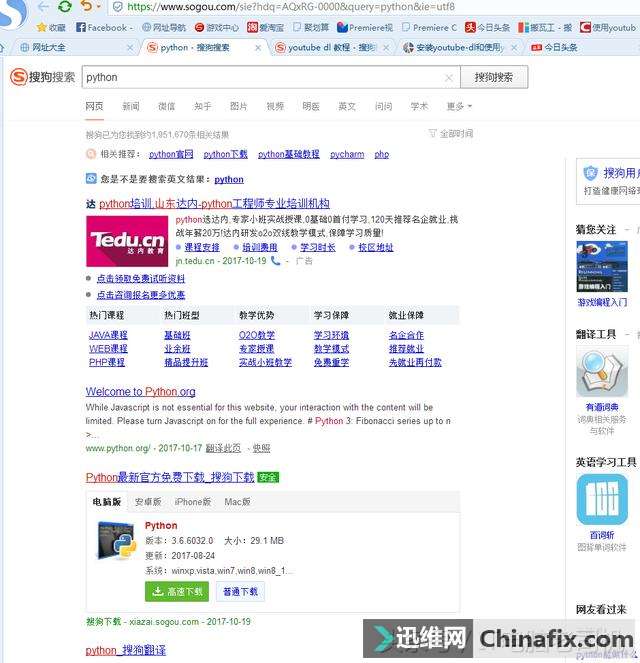This screenshot has height=663, width=640.
Task: Reload the page with the green refresh icon
Action: (x=65, y=6)
